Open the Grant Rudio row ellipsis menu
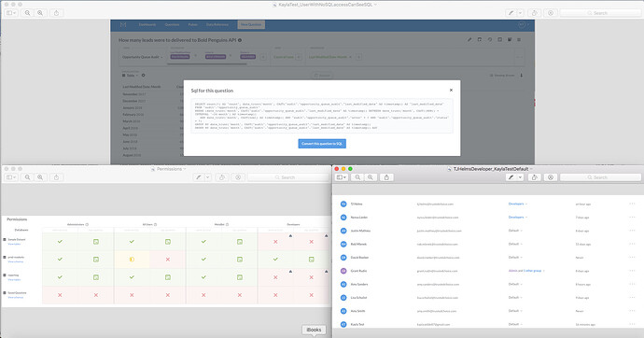Image resolution: width=644 pixels, height=338 pixels. coord(632,271)
